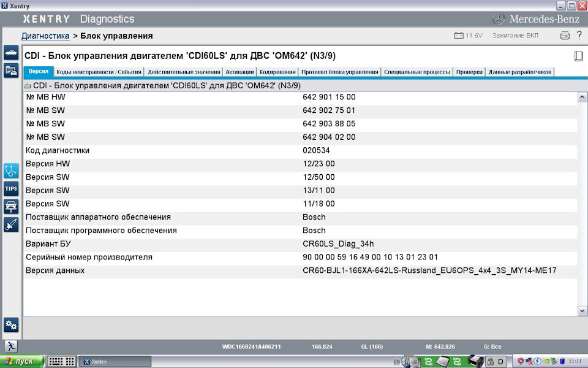
Task: Open the vehicle icon in left sidebar
Action: click(11, 53)
